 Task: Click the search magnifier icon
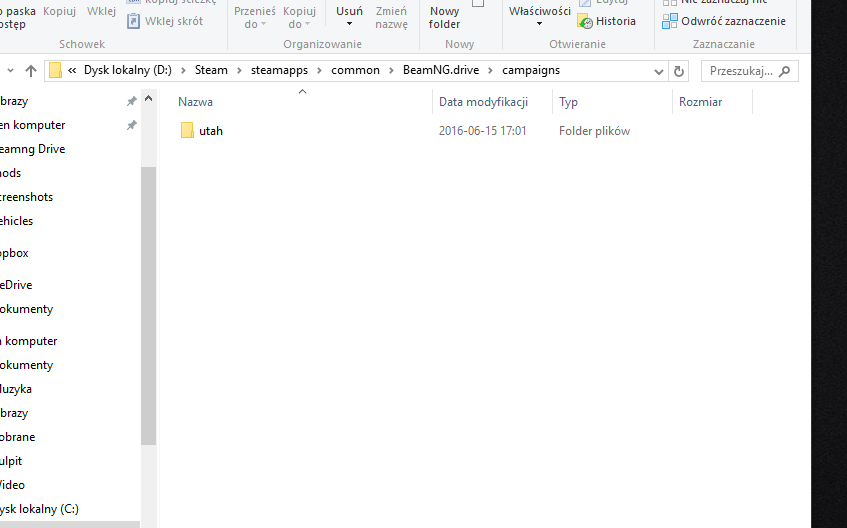(x=785, y=71)
